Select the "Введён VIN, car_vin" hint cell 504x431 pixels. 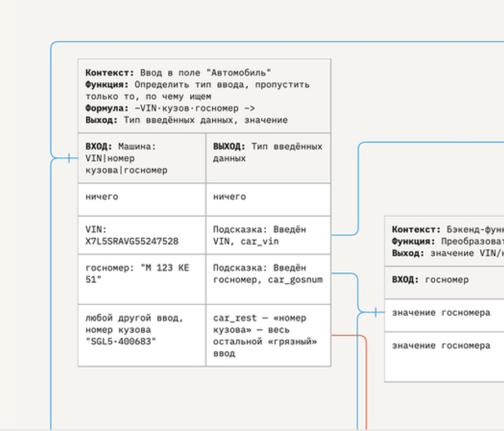[x=268, y=235]
